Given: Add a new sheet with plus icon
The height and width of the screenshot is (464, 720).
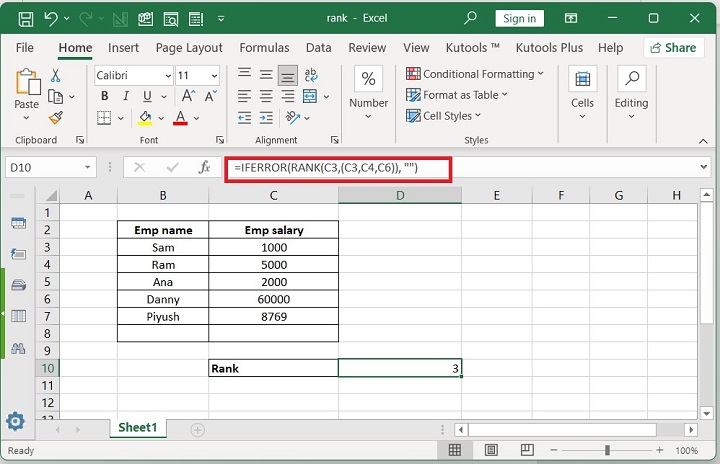Looking at the screenshot, I should [x=197, y=429].
